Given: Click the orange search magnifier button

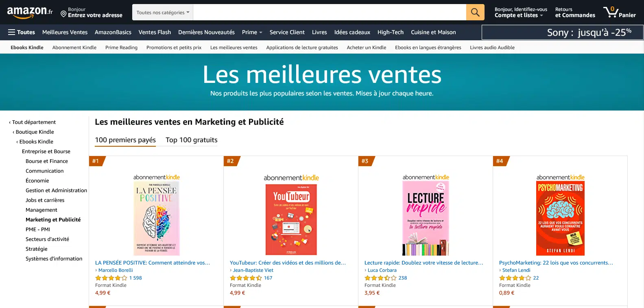Looking at the screenshot, I should pos(475,12).
